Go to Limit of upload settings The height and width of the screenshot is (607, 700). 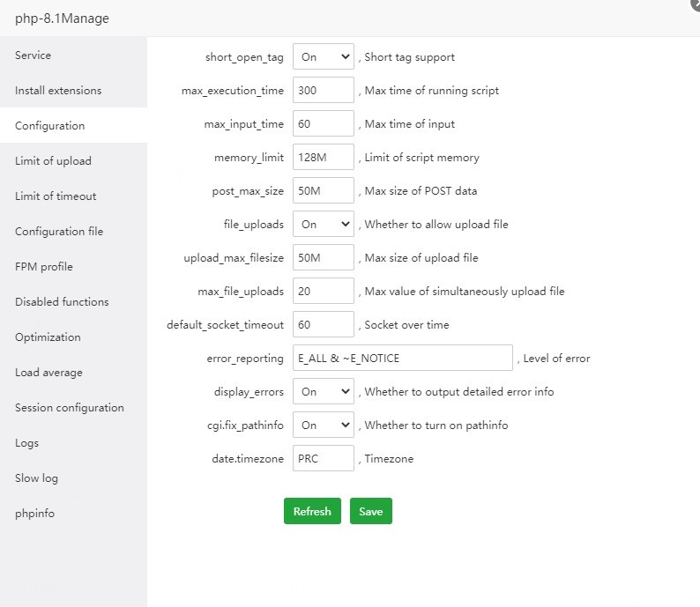(53, 161)
